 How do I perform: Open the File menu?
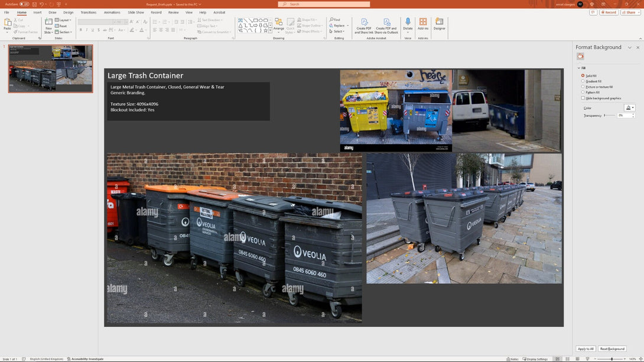pyautogui.click(x=6, y=12)
